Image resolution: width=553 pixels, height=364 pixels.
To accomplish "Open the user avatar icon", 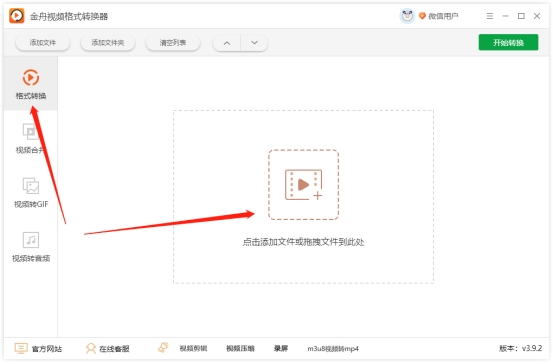I will 407,16.
